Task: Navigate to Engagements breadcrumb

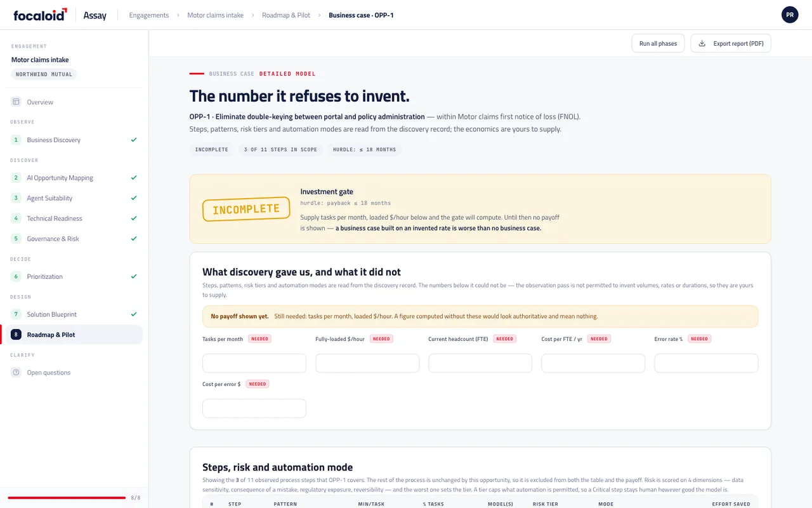Action: coord(149,15)
